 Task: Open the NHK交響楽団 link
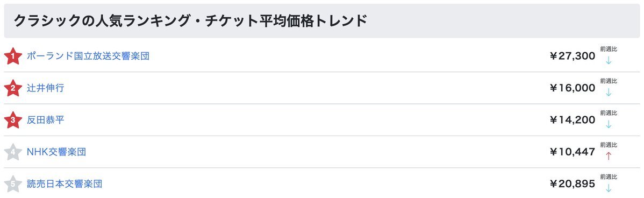pyautogui.click(x=56, y=152)
